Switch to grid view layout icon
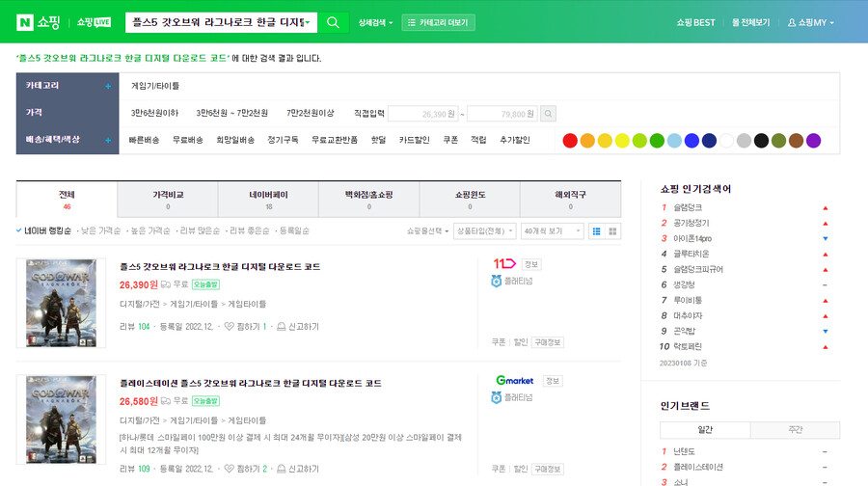868x486 pixels. tap(612, 231)
